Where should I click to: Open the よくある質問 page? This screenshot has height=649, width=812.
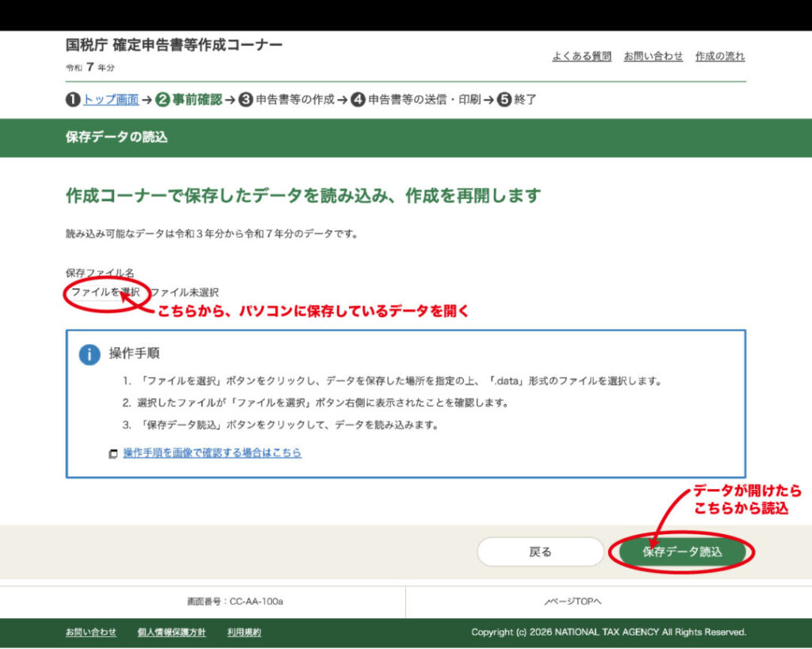point(581,56)
